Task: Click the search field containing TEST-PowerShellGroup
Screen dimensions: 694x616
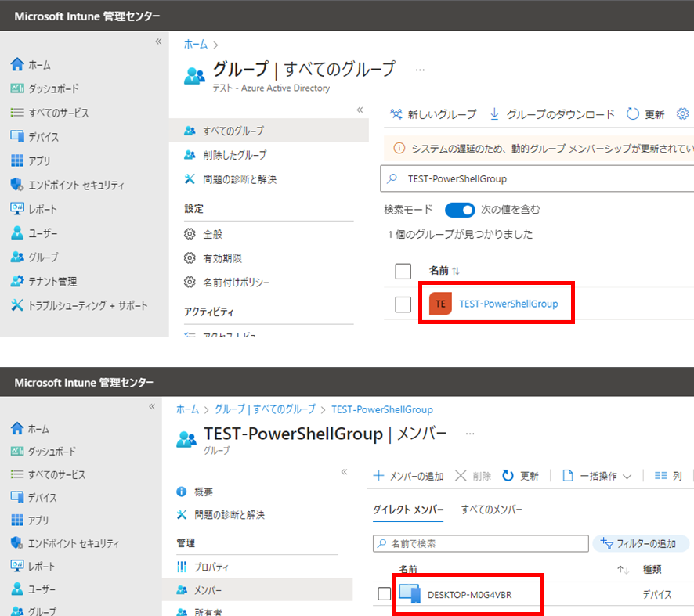Action: (x=537, y=178)
